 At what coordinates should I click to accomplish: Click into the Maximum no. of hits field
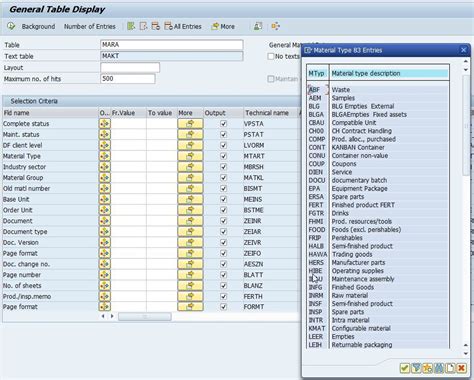[x=127, y=79]
